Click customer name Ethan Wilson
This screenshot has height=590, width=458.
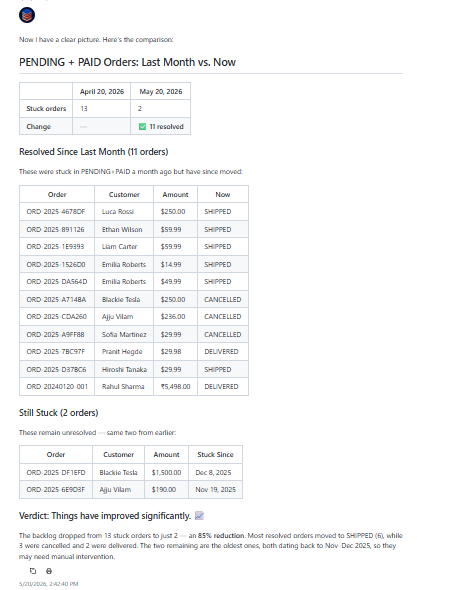[122, 229]
